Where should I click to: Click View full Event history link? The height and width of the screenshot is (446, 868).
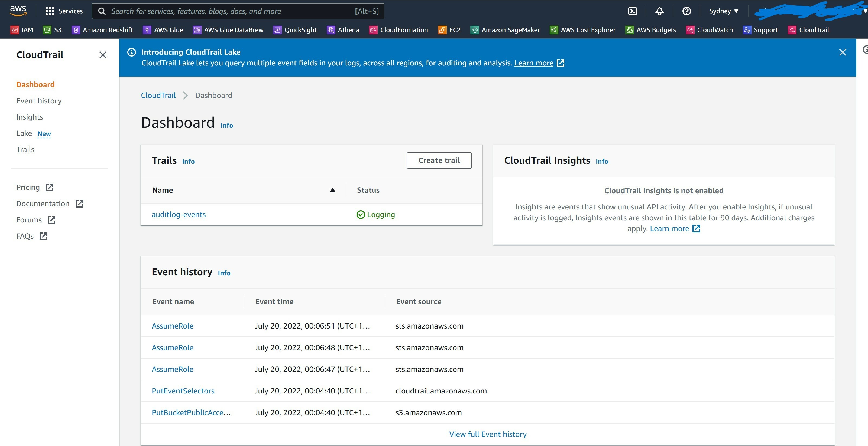(487, 434)
